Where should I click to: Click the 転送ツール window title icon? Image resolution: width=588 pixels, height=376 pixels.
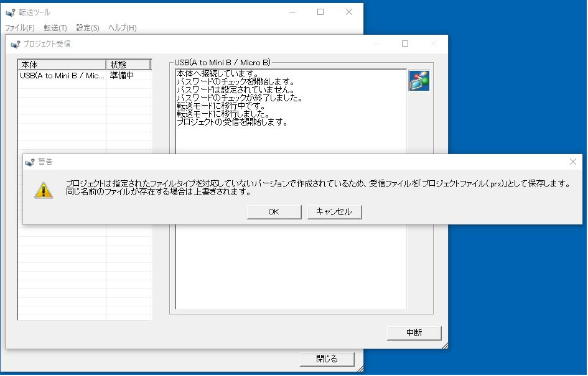pos(11,12)
